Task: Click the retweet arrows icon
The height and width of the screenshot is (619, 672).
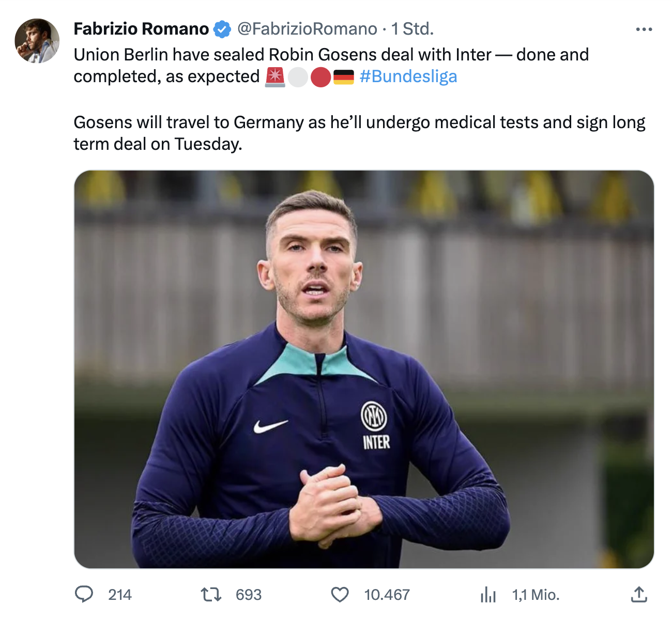Action: click(211, 595)
